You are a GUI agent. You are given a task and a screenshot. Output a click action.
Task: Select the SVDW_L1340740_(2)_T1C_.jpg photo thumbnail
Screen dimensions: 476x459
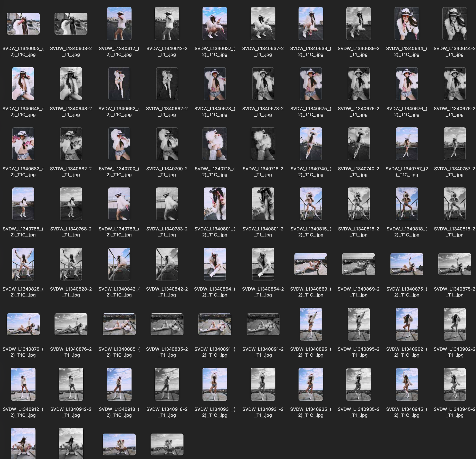coord(311,144)
